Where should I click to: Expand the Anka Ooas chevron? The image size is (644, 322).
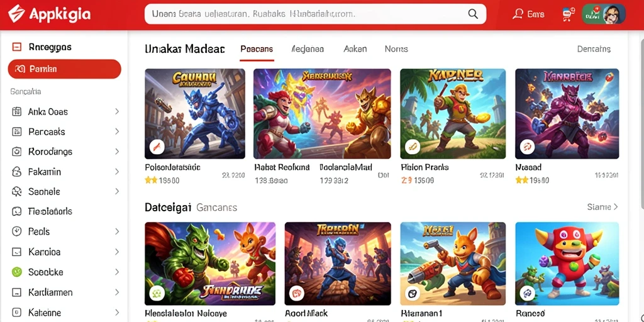(x=117, y=111)
